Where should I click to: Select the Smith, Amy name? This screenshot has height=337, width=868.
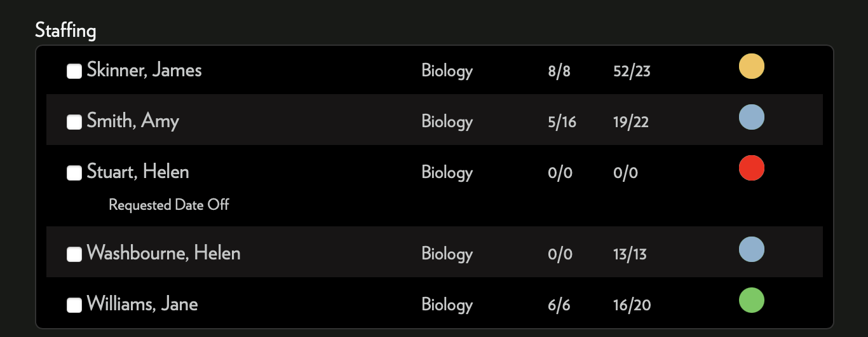[133, 121]
